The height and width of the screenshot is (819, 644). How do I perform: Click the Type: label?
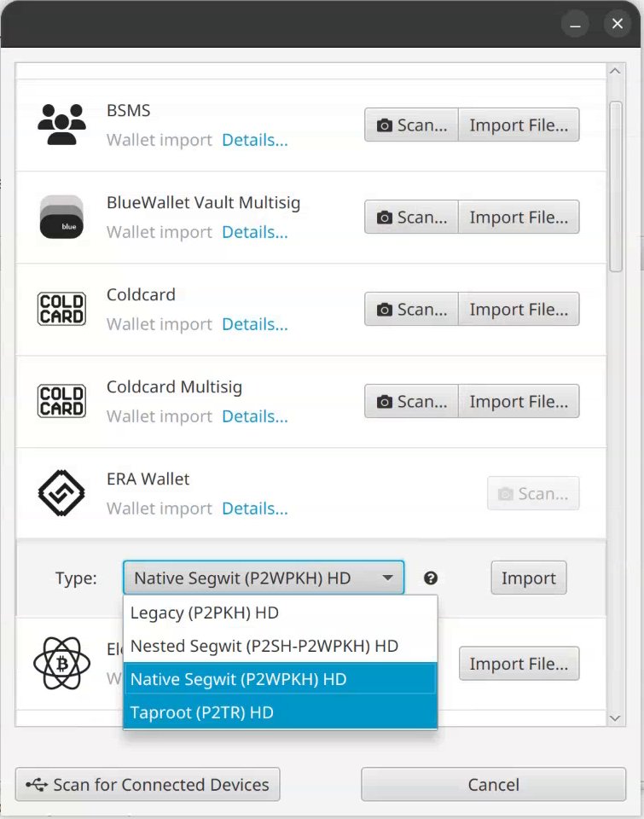point(76,578)
